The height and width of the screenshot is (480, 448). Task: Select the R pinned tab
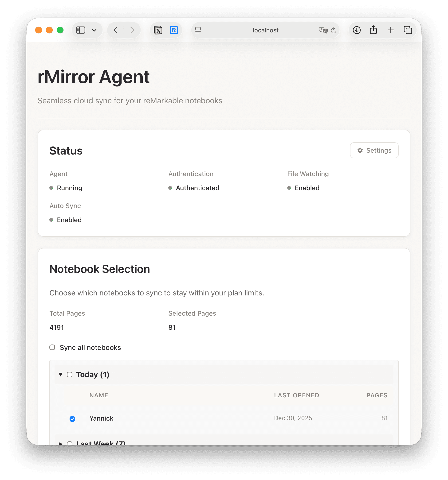[174, 30]
